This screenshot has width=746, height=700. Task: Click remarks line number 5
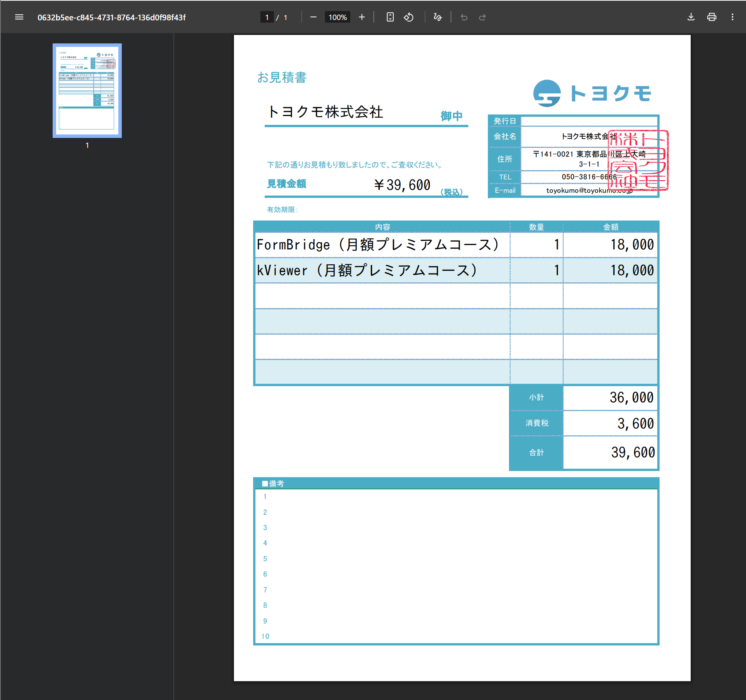[x=265, y=559]
